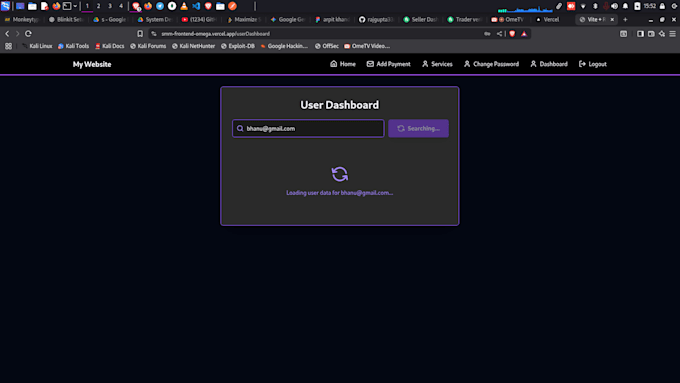680x383 pixels.
Task: Go back using the browser back arrow
Action: 7,33
